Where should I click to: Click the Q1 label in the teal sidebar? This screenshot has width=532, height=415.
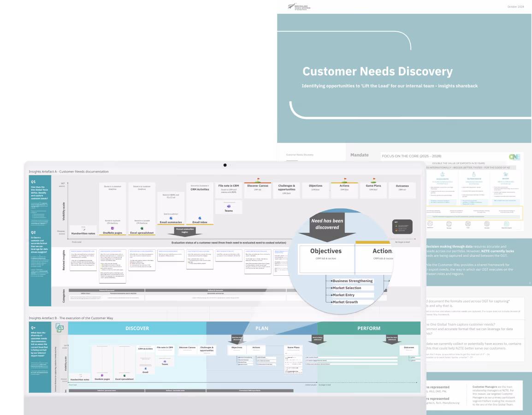click(x=33, y=182)
